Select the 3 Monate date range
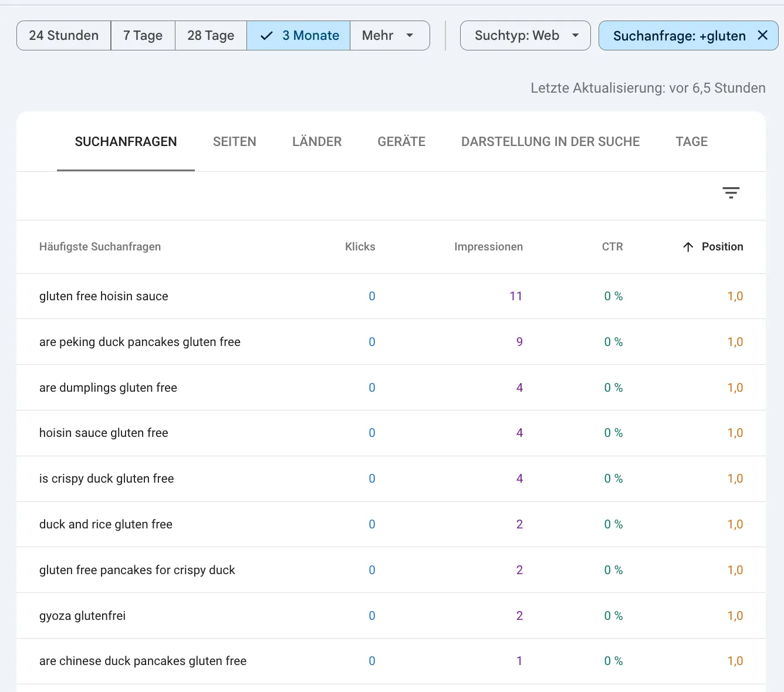This screenshot has width=784, height=692. tap(298, 36)
